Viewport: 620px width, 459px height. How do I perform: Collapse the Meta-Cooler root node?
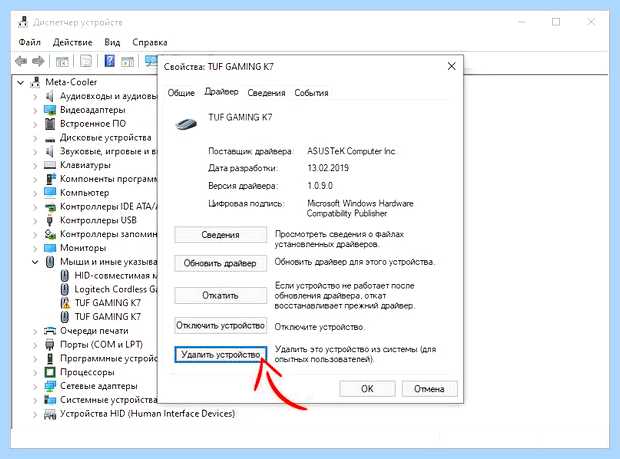pyautogui.click(x=21, y=82)
